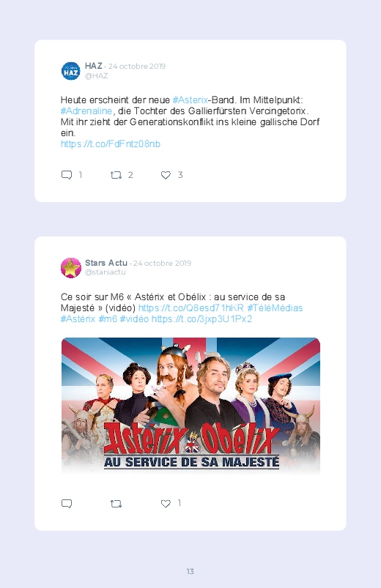
Task: Click the HAZ profile avatar
Action: click(70, 71)
